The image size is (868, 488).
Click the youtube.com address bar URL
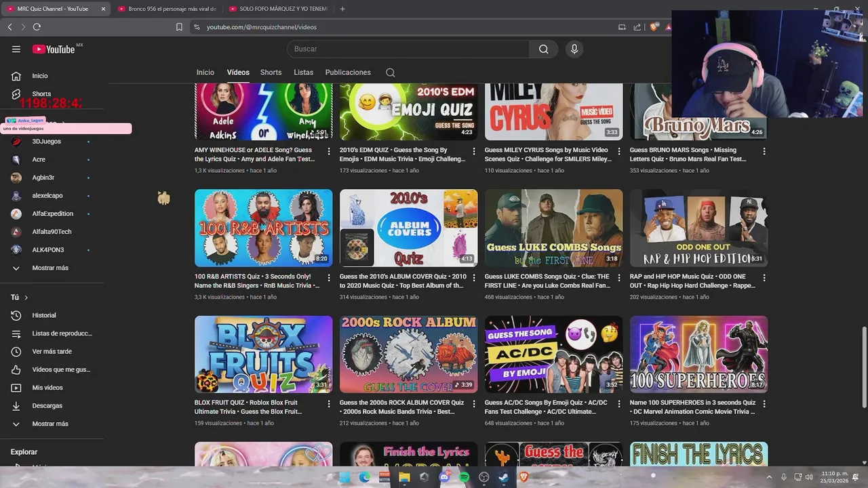click(x=262, y=27)
